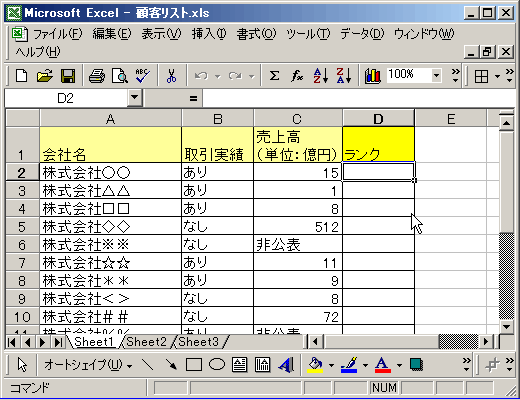Select row 5 header

pos(22,226)
